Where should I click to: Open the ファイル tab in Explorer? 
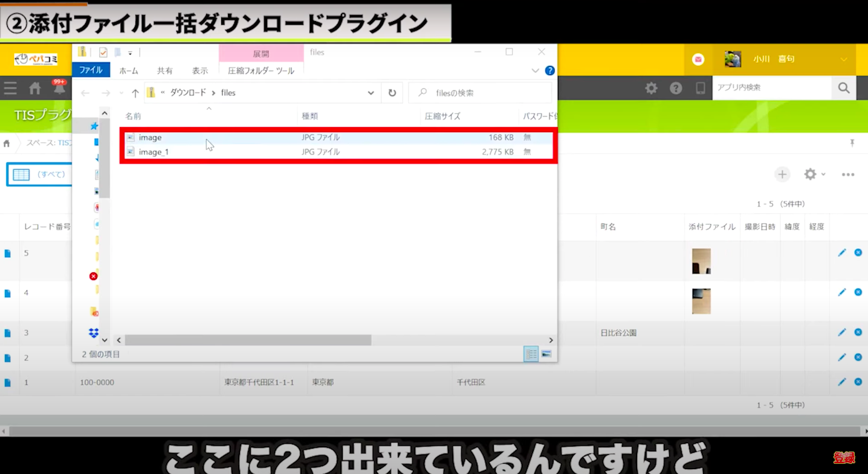pos(91,71)
